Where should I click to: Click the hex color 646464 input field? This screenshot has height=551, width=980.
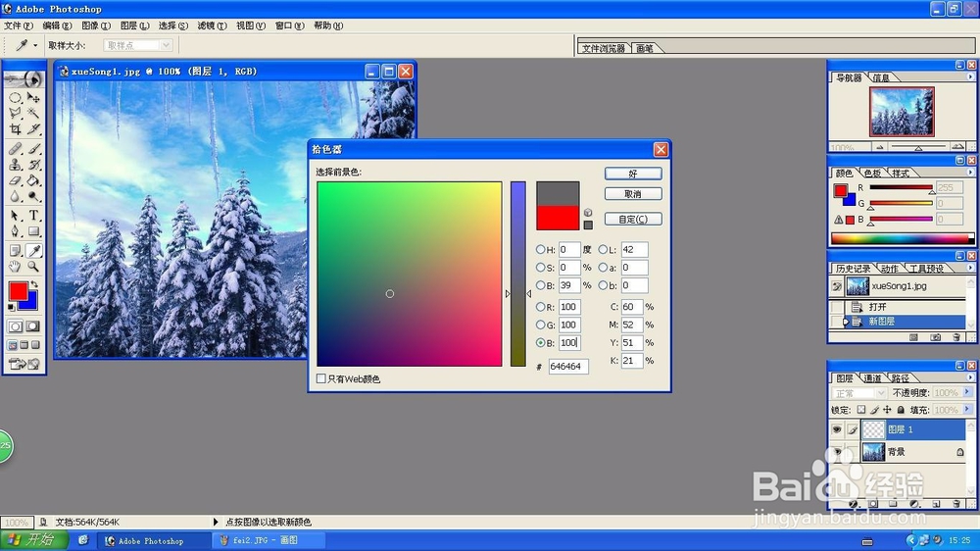pyautogui.click(x=568, y=367)
